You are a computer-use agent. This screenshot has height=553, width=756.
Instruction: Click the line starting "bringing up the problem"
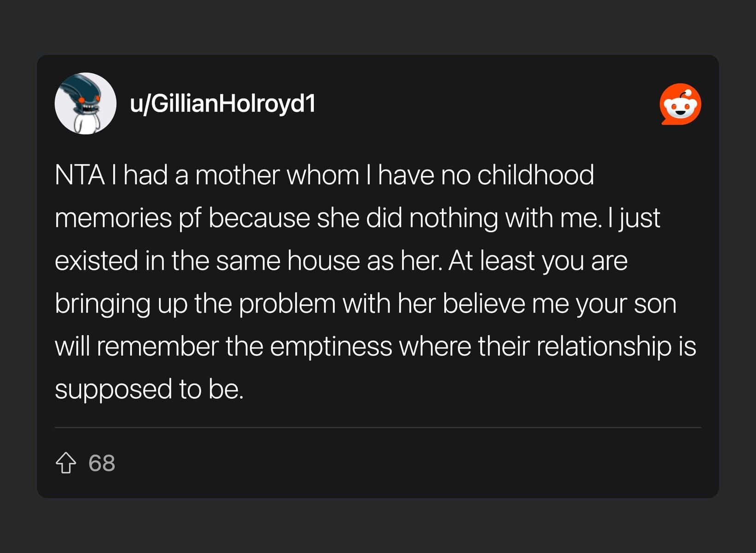365,304
